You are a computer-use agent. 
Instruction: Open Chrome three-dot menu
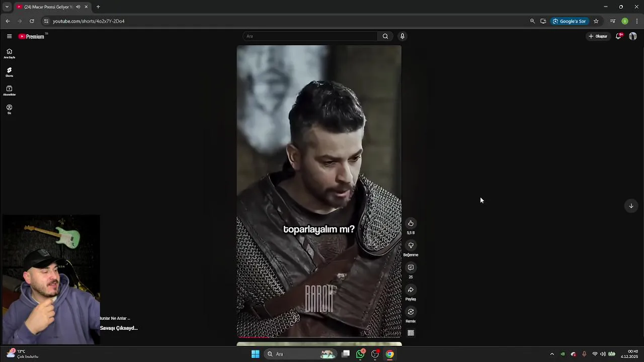(637, 21)
